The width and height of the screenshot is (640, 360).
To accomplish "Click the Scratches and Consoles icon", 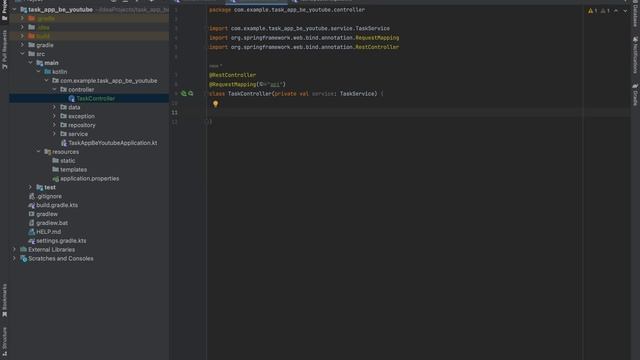I will (23, 259).
